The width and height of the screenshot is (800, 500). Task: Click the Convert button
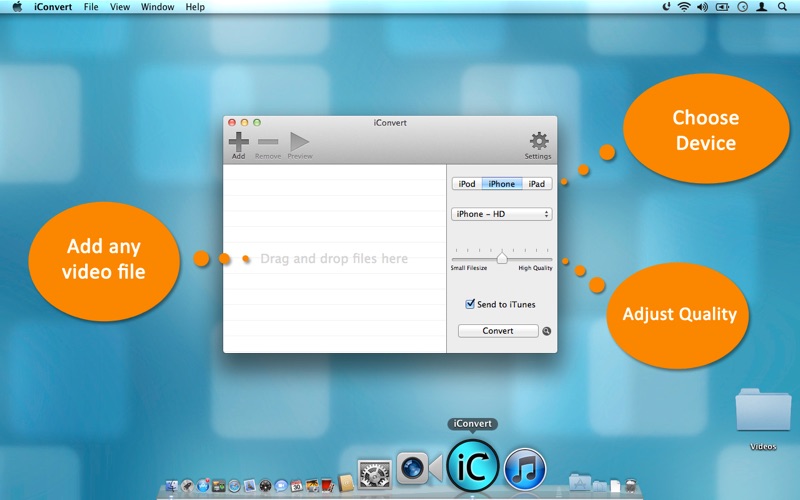click(498, 331)
